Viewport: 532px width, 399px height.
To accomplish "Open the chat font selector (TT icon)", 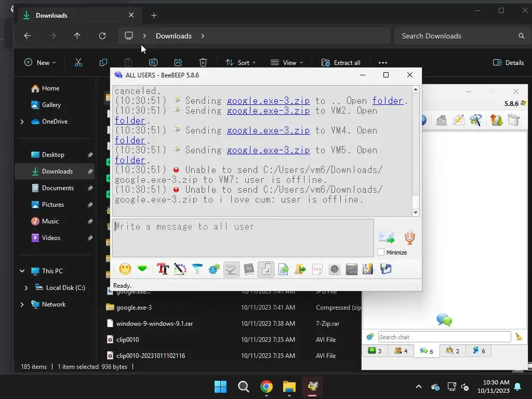I will pyautogui.click(x=163, y=269).
